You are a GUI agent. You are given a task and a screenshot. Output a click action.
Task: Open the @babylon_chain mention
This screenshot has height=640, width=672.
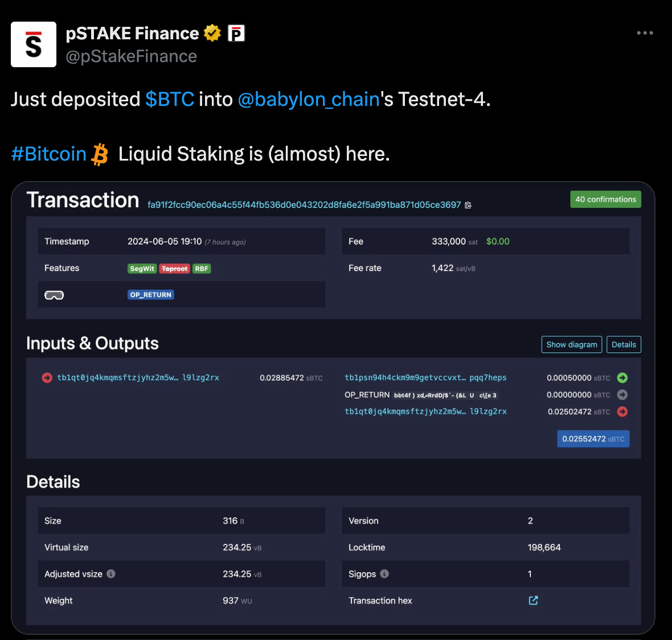[309, 100]
